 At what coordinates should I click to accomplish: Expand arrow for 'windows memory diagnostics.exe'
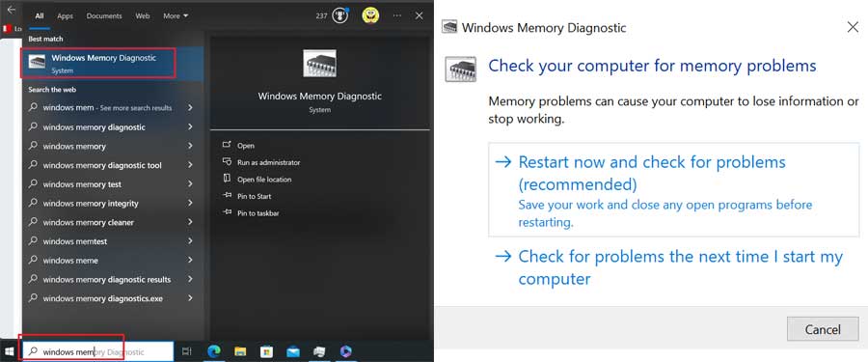pos(190,297)
